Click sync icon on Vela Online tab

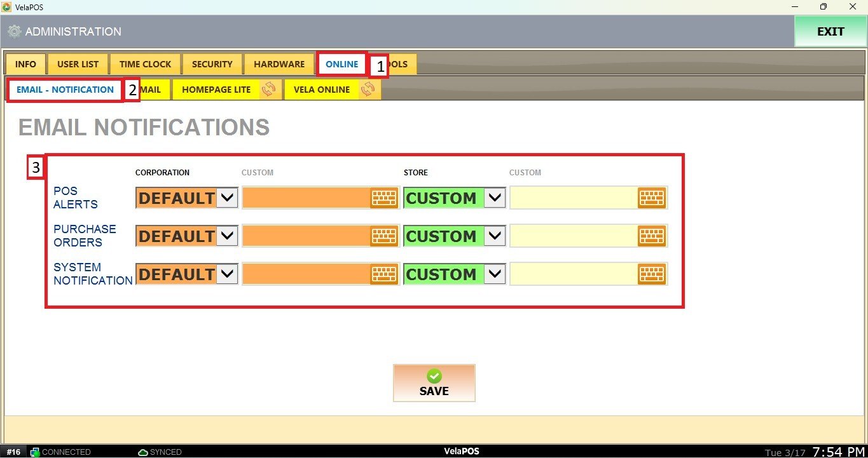[x=368, y=90]
